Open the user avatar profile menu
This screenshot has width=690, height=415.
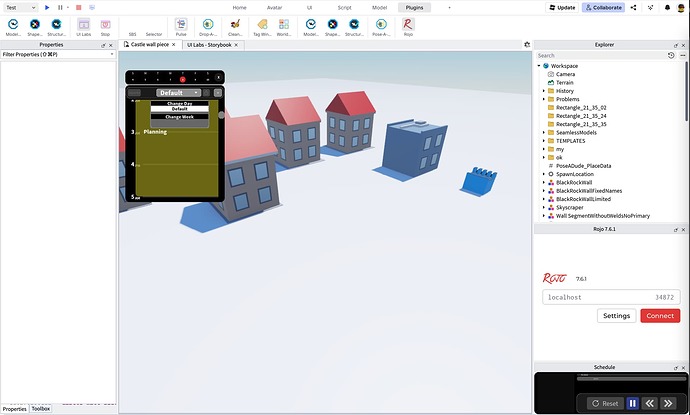click(x=681, y=7)
